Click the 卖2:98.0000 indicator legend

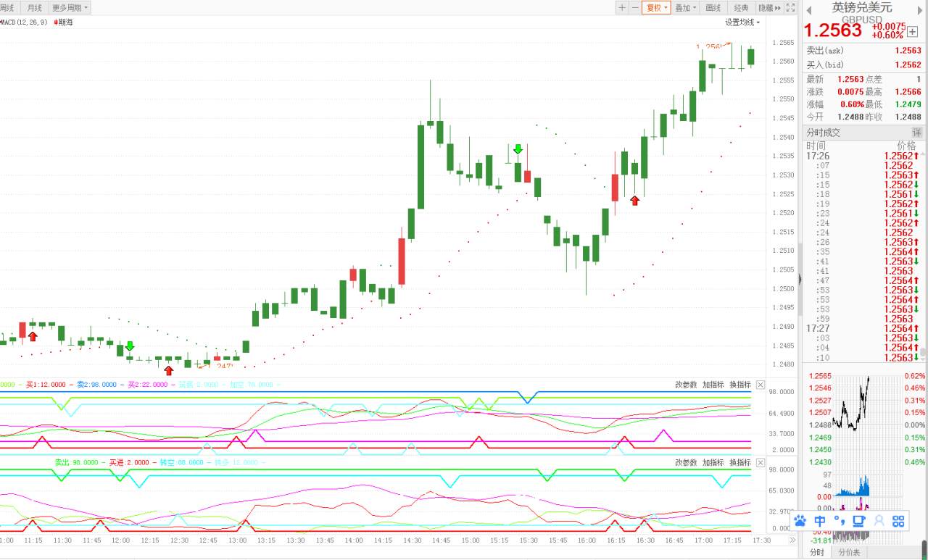[96, 385]
